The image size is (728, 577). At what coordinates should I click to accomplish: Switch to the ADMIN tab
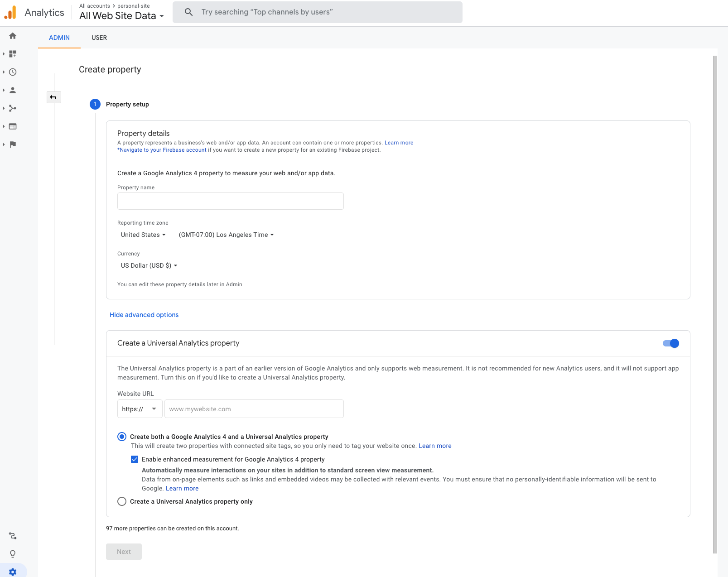[59, 38]
